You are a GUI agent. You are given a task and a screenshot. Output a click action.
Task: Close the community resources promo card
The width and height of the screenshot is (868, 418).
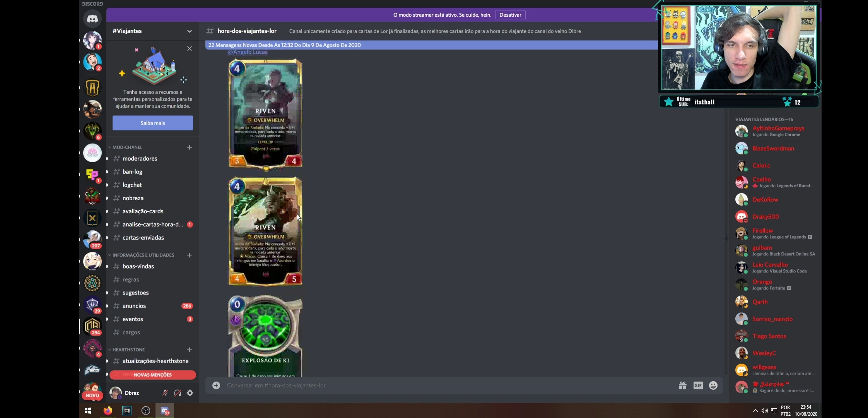(190, 48)
